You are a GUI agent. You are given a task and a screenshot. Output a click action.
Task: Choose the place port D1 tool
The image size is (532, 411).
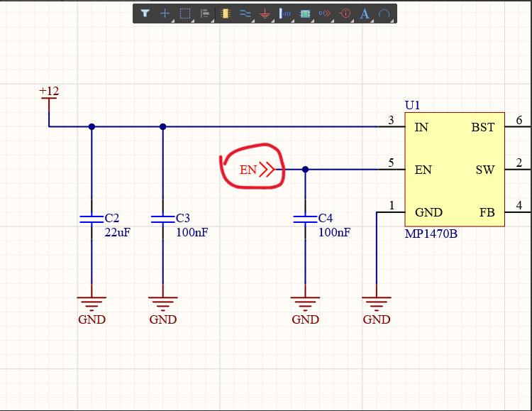[x=325, y=13]
